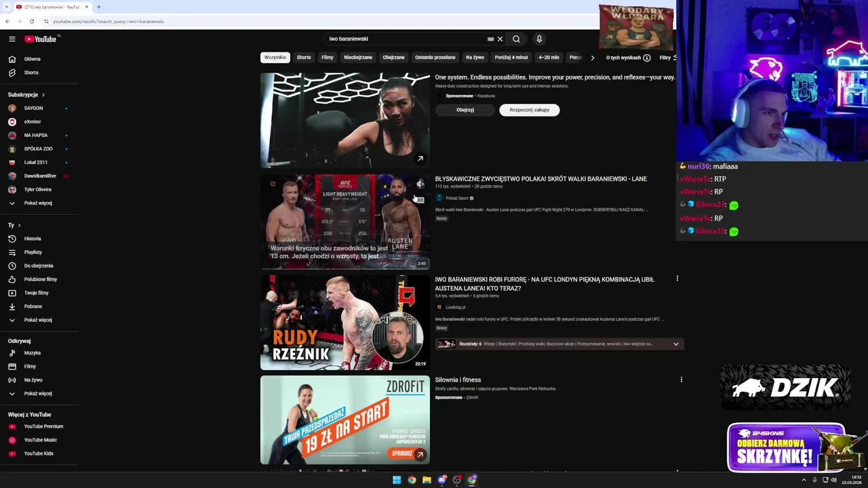This screenshot has height=488, width=868.
Task: Click the magnifier search button
Action: pos(516,39)
